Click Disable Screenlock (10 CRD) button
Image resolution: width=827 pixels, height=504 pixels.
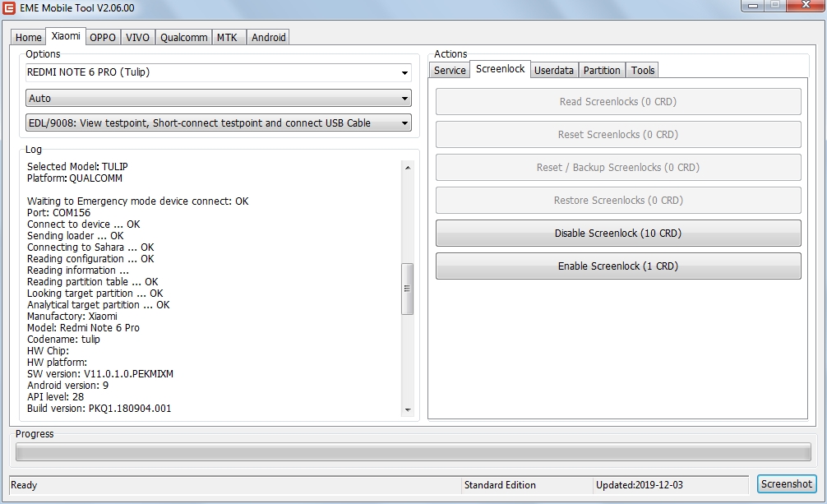618,234
